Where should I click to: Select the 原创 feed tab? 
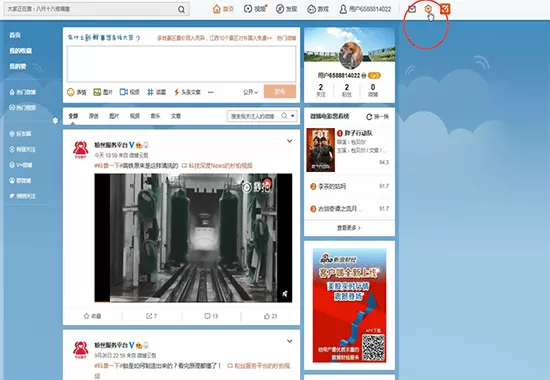point(94,116)
